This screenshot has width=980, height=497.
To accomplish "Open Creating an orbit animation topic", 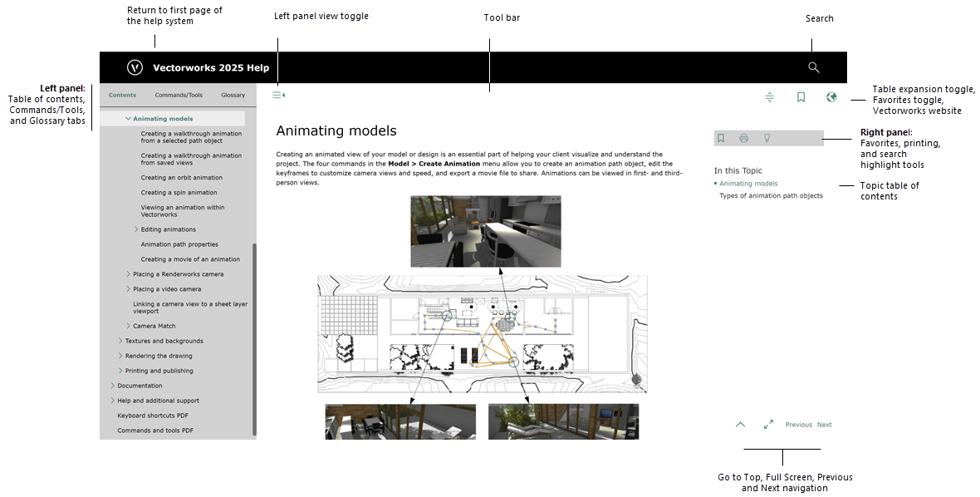I will coord(181,178).
